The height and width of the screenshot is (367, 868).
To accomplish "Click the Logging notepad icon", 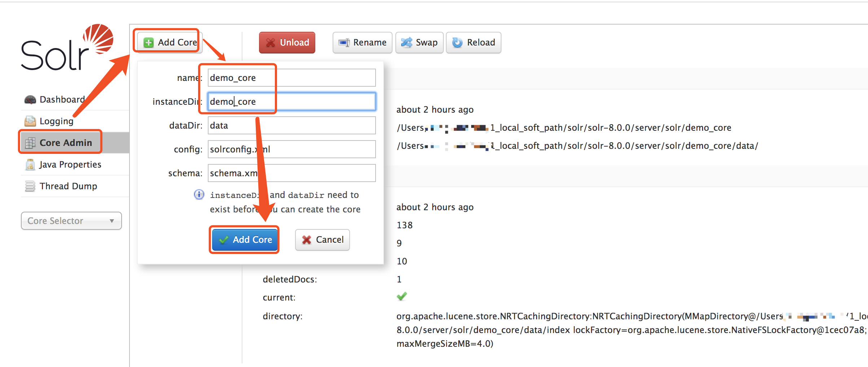I will [30, 121].
